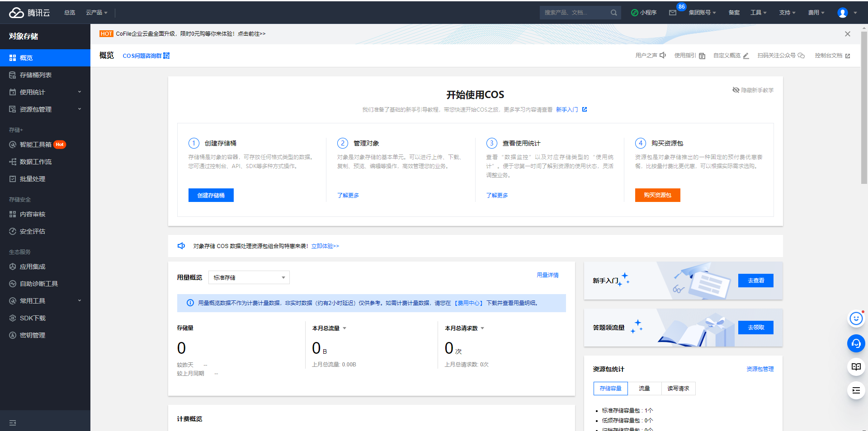This screenshot has width=868, height=431.
Task: Click the orange 购买资源包 button
Action: click(x=658, y=195)
